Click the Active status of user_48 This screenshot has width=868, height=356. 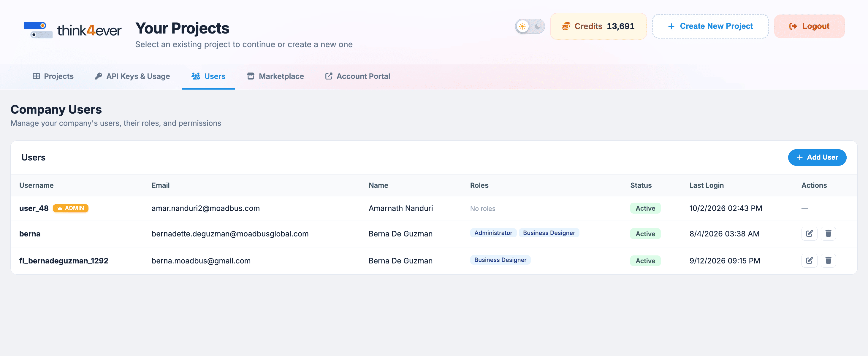coord(645,208)
